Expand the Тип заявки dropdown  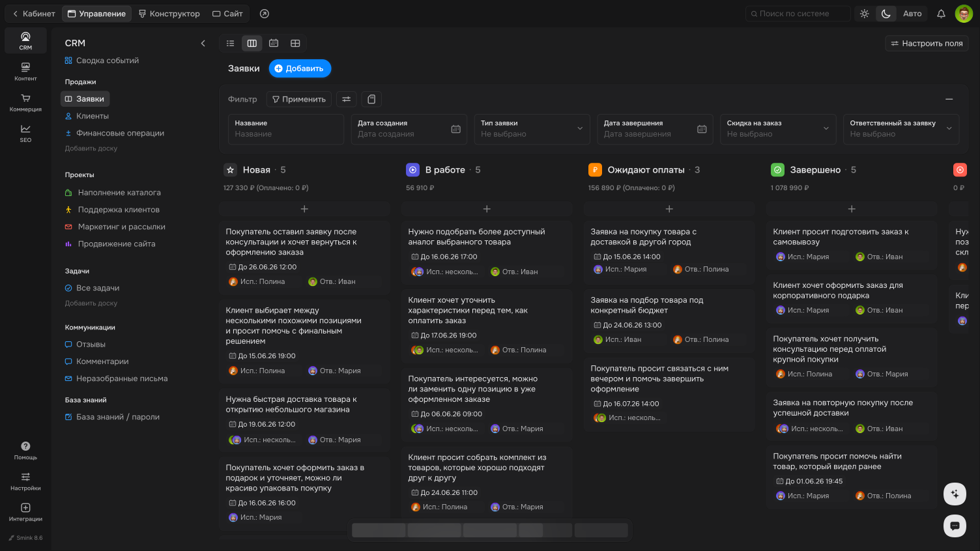tap(532, 129)
